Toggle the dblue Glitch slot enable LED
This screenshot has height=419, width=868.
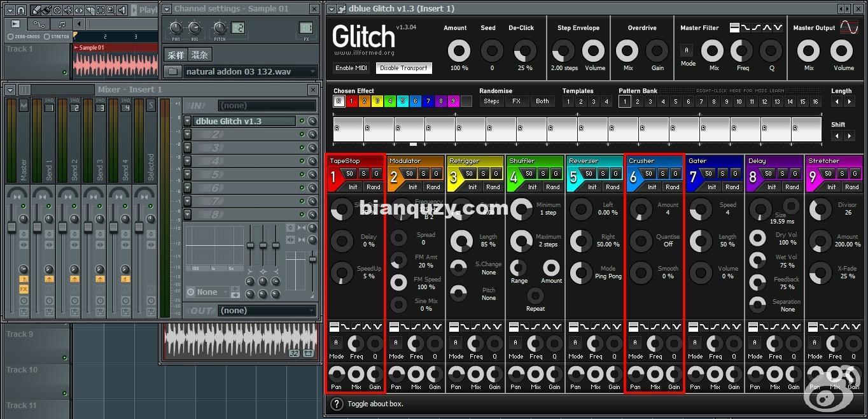click(x=302, y=121)
